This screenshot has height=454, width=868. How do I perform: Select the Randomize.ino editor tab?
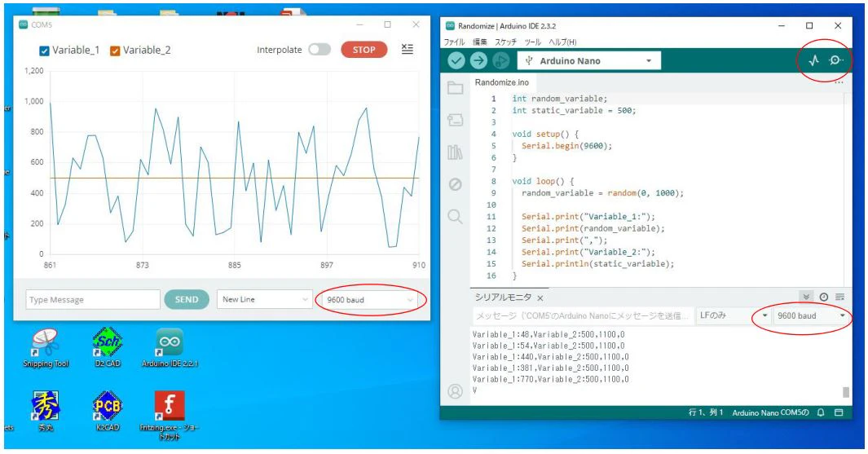point(501,82)
